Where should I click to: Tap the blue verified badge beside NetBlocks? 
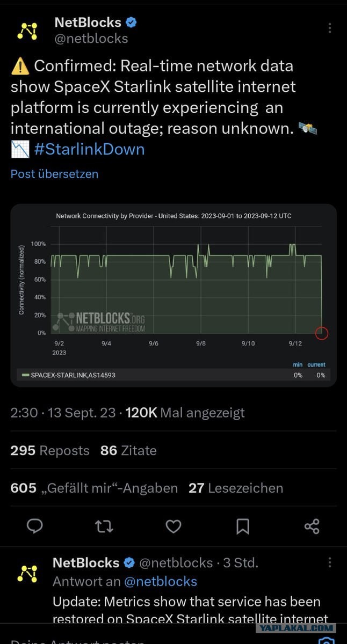[132, 23]
